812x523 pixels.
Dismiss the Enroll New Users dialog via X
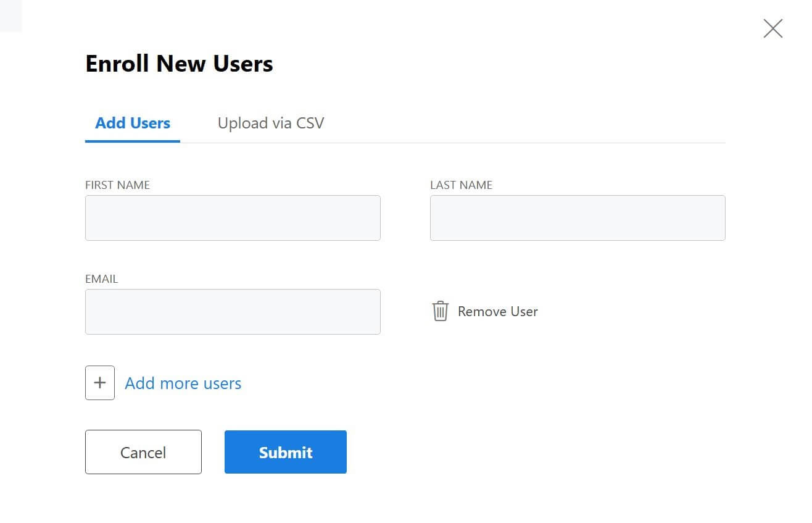[x=773, y=28]
